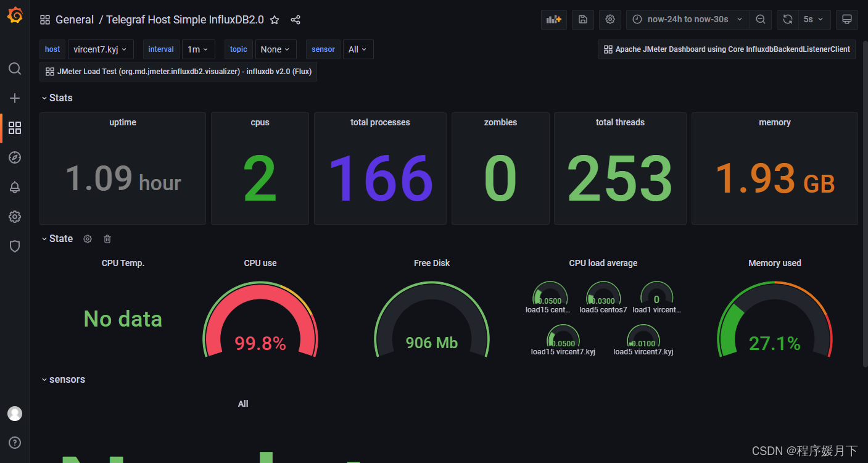Viewport: 868px width, 463px height.
Task: Add a new panel to dashboard
Action: [554, 19]
